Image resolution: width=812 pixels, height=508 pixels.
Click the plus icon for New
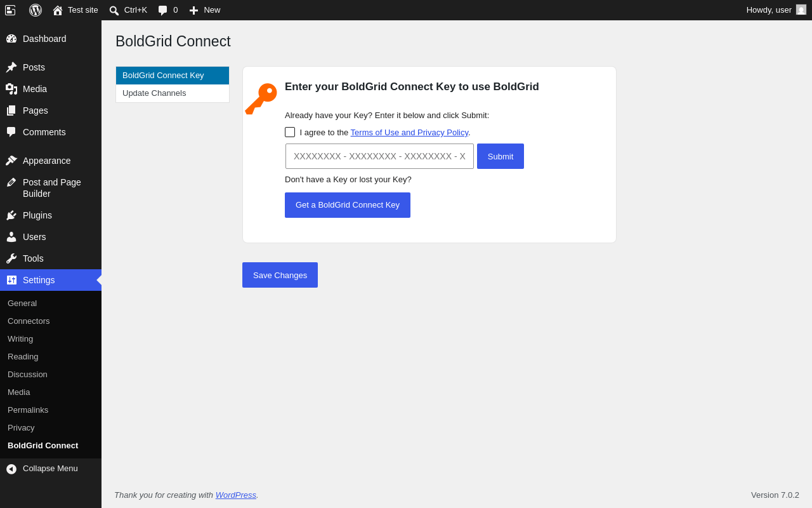pyautogui.click(x=194, y=10)
